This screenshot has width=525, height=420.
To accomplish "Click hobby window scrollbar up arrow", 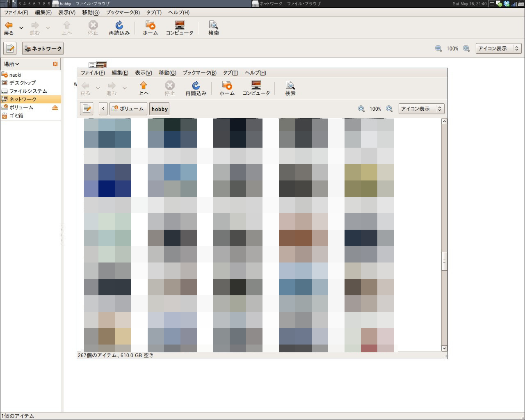I will click(444, 121).
